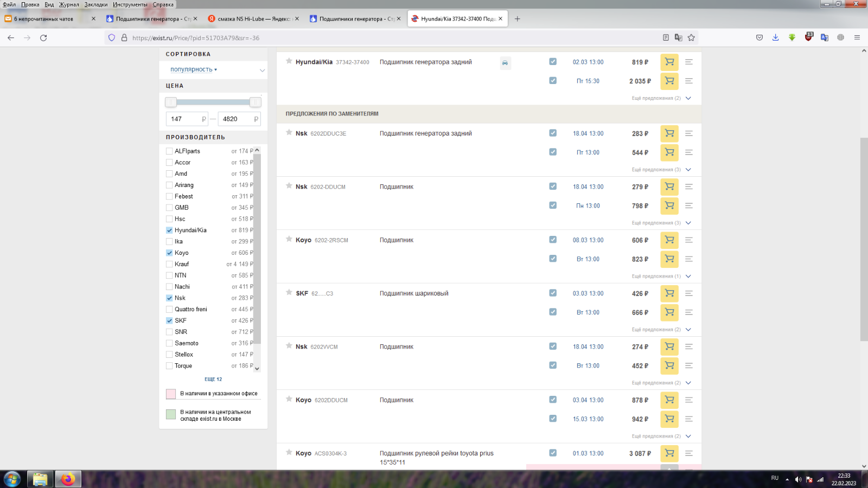Viewport: 868px width, 488px height.
Task: Open Firefox from the Windows taskbar
Action: point(68,479)
